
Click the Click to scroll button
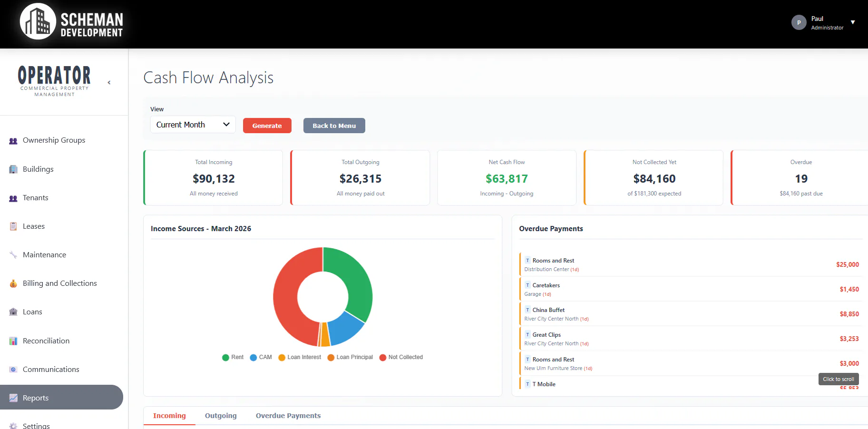pyautogui.click(x=839, y=379)
